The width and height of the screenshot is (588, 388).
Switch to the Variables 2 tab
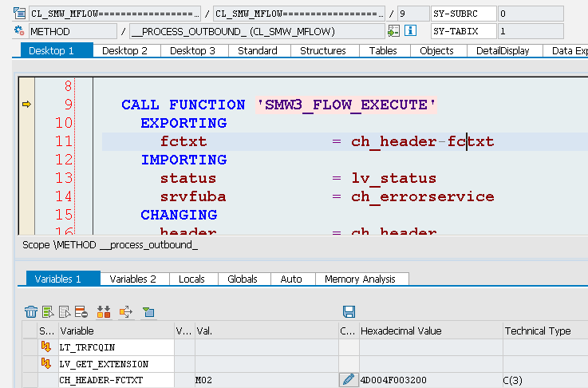(x=132, y=279)
